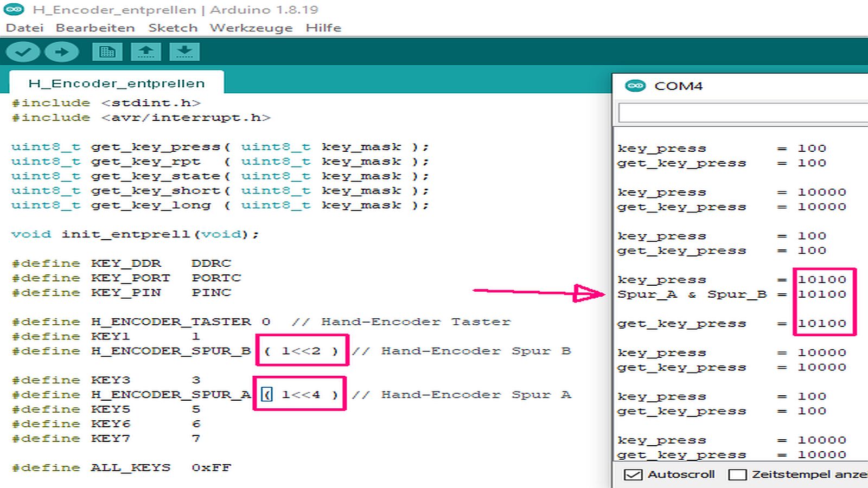Screen dimensions: 868x488
Task: Click the KEY6 define line
Action: [106, 424]
